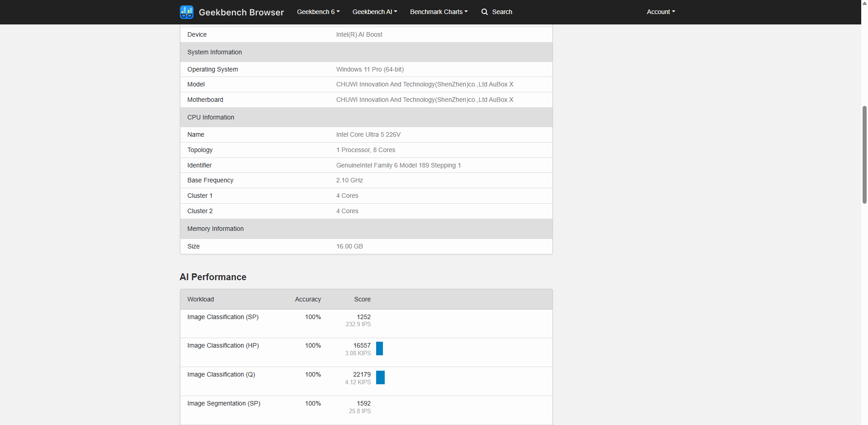Click the score 1592 for Image Segmentation (SP)
This screenshot has width=868, height=425.
[x=363, y=403]
